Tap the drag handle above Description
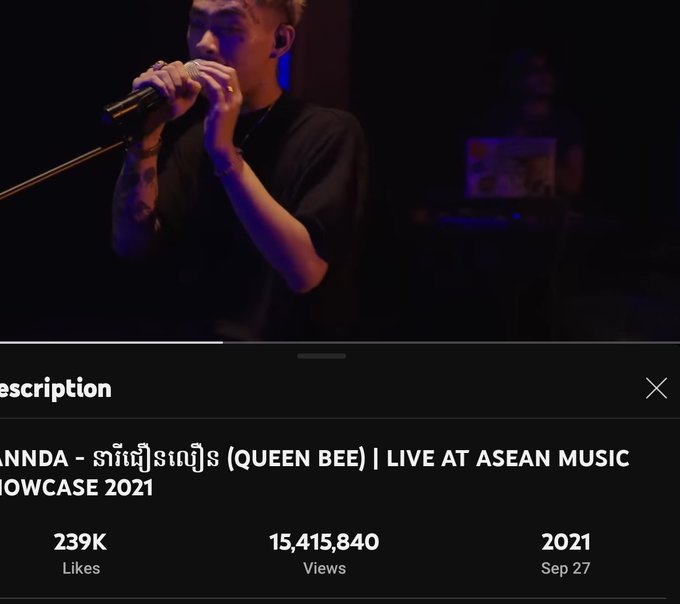The width and height of the screenshot is (680, 604). tap(321, 356)
